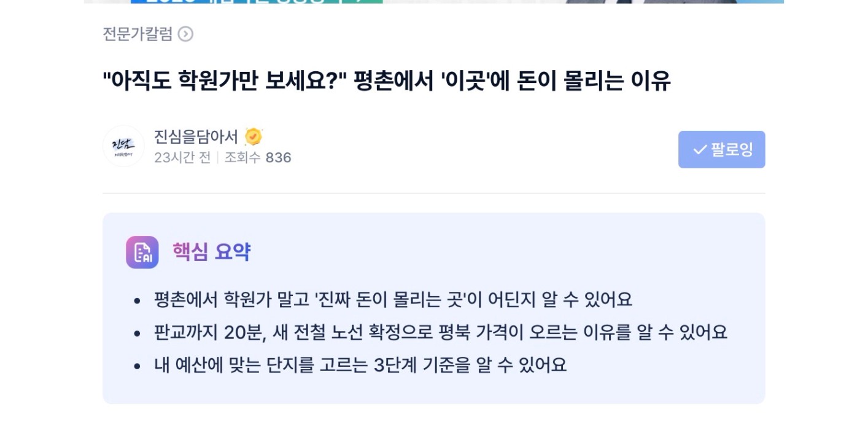Open the 진심을담아서 author name link
Screen dimensions: 868x427
[x=196, y=136]
